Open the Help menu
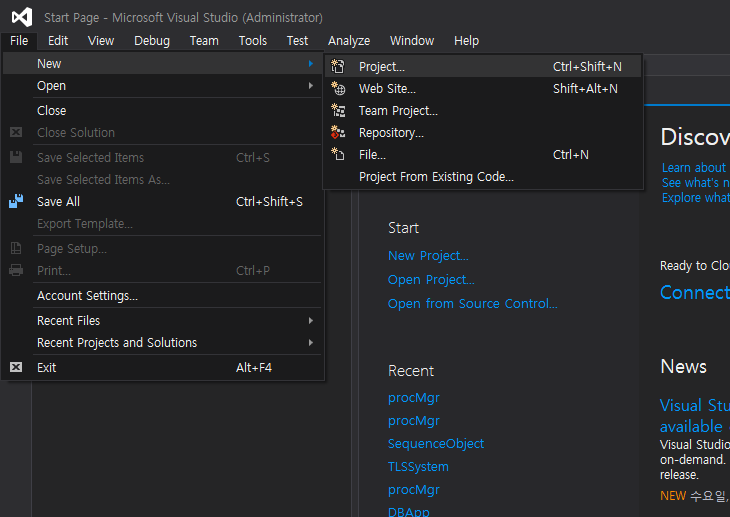Image resolution: width=730 pixels, height=517 pixels. pyautogui.click(x=466, y=41)
